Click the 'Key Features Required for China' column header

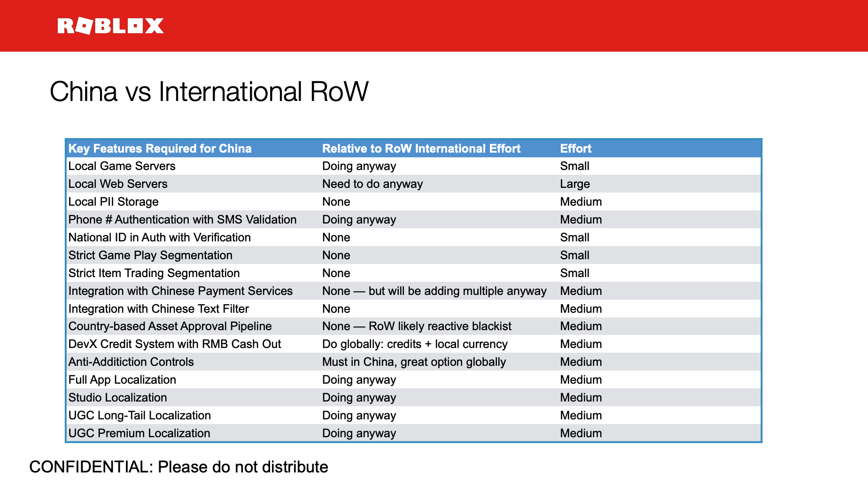click(160, 148)
